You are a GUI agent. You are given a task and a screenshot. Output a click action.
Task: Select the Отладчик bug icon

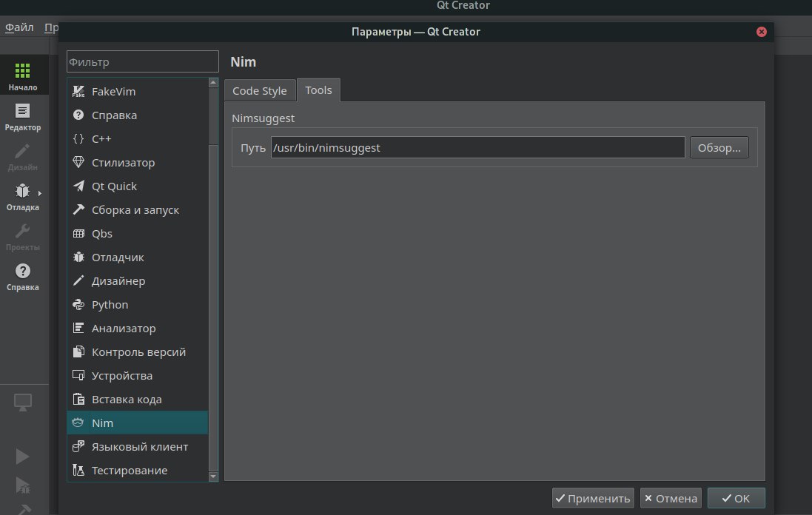click(78, 257)
